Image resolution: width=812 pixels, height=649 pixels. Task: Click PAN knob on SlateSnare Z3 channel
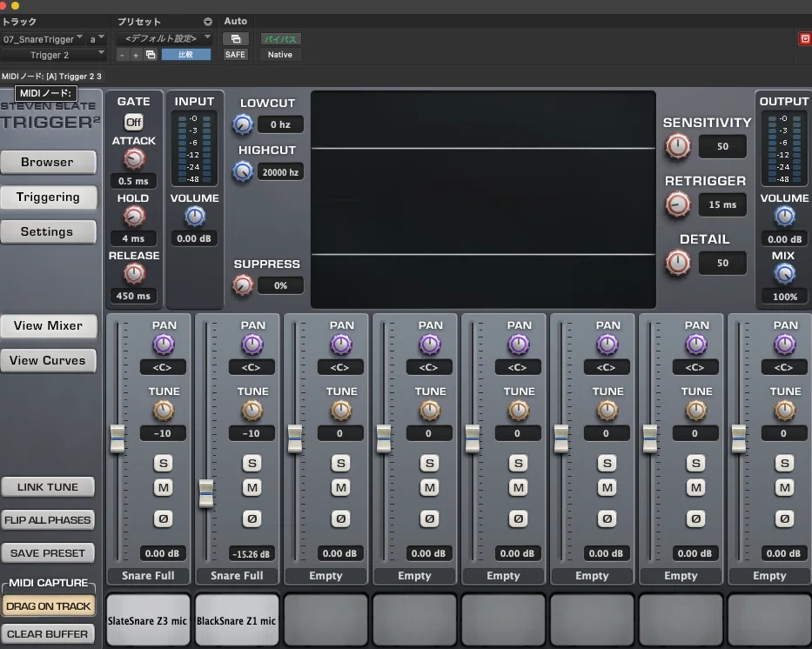[x=163, y=345]
